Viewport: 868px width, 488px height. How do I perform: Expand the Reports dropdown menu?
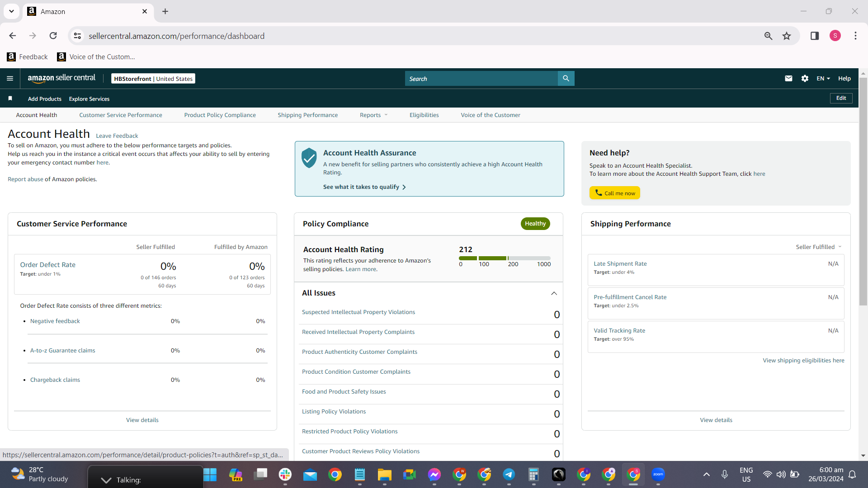click(373, 115)
